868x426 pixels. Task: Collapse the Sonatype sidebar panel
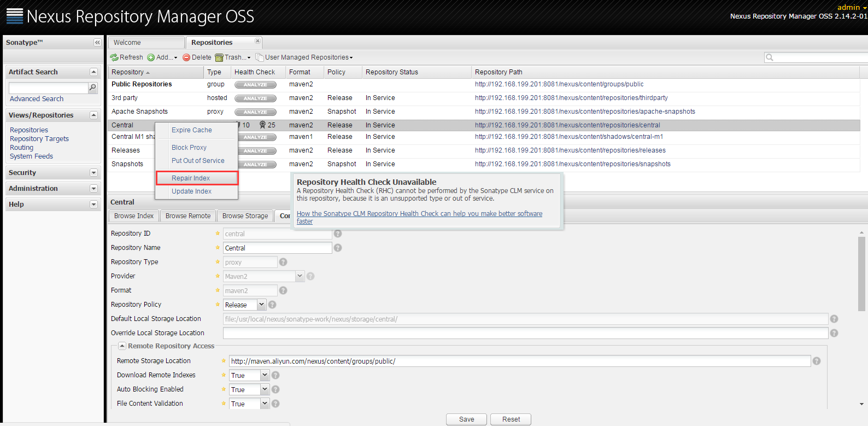(x=97, y=43)
